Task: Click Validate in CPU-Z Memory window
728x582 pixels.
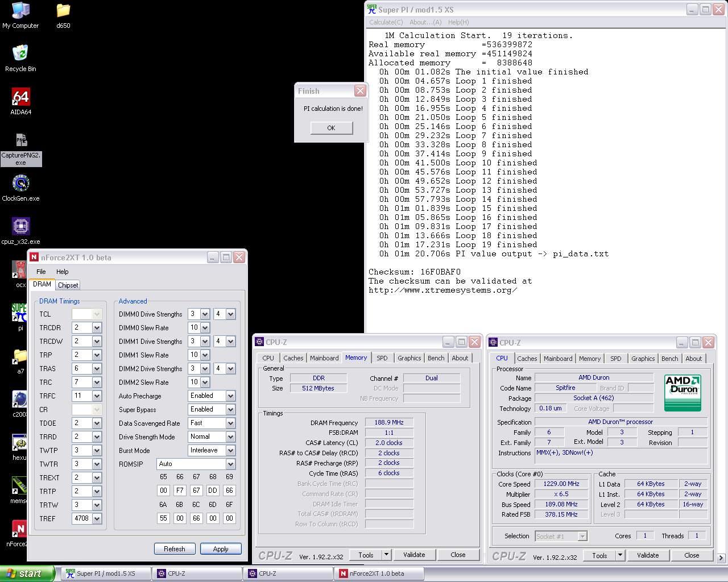Action: pos(414,555)
